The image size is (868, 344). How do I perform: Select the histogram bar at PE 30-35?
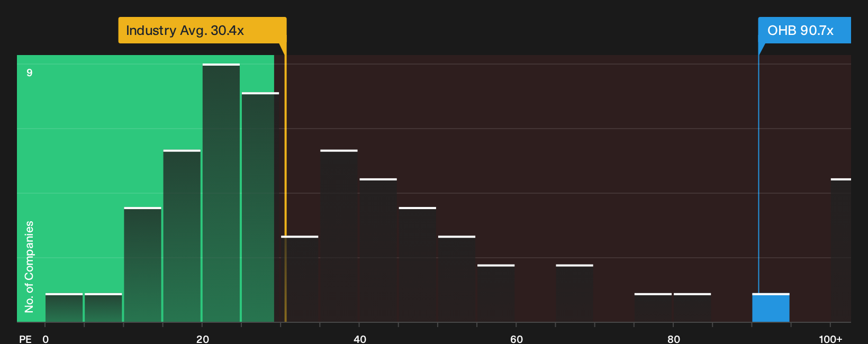point(300,279)
